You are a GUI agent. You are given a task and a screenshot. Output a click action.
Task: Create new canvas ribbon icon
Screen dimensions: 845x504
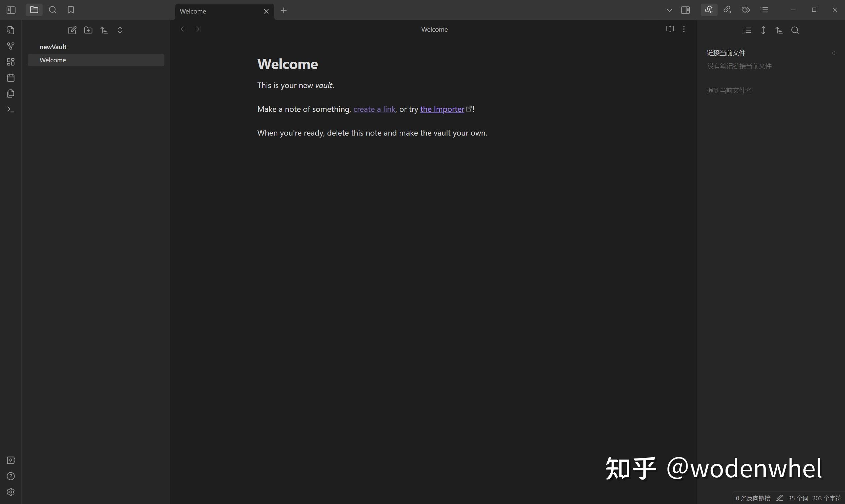point(11,62)
